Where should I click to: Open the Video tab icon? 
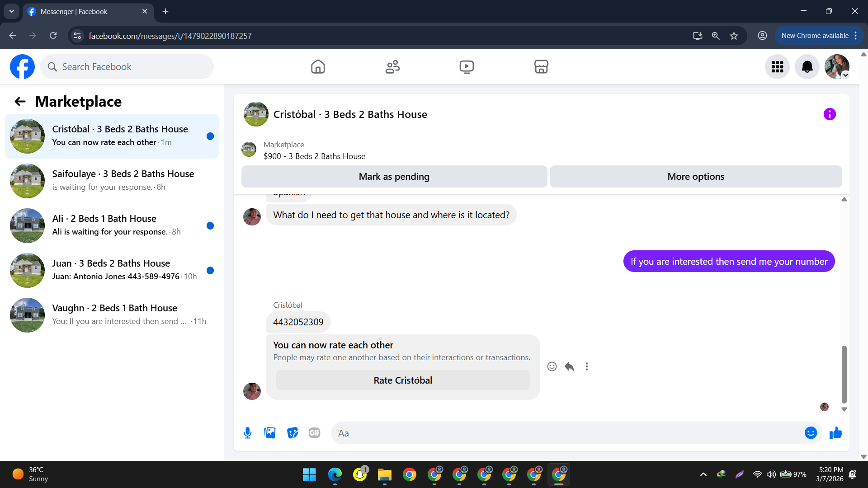pos(467,67)
